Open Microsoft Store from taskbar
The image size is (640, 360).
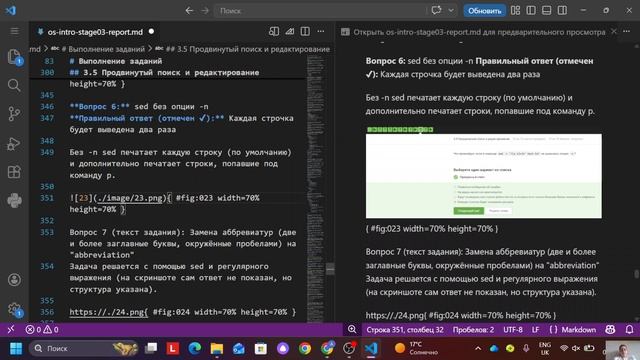[261, 349]
